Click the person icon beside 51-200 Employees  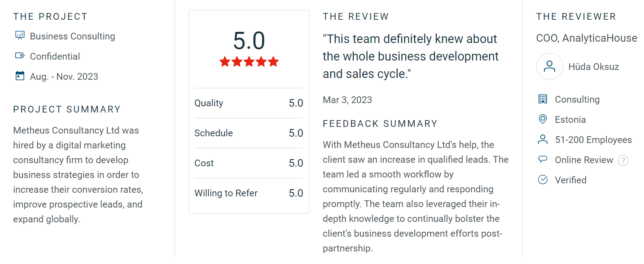click(x=543, y=139)
